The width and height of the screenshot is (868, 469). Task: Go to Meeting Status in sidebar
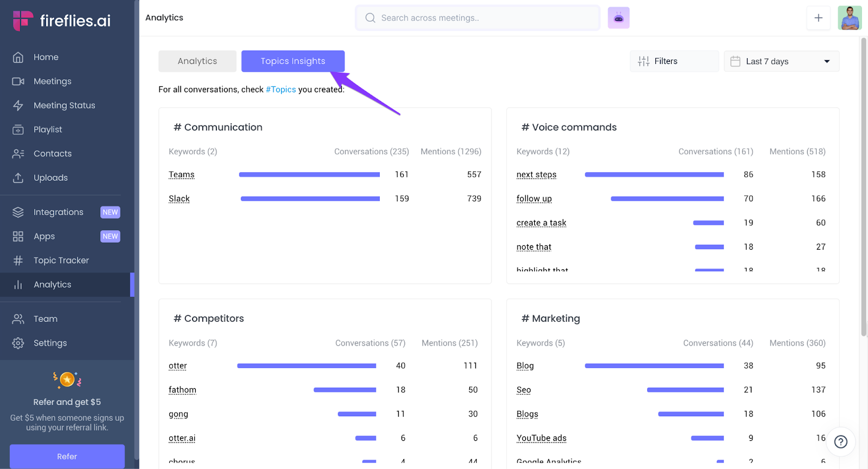tap(64, 105)
